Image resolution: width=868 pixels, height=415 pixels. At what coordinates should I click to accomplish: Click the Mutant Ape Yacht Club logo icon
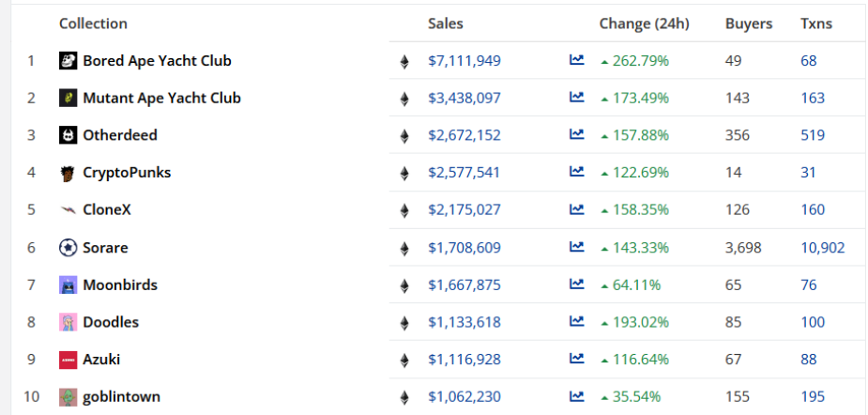(68, 98)
